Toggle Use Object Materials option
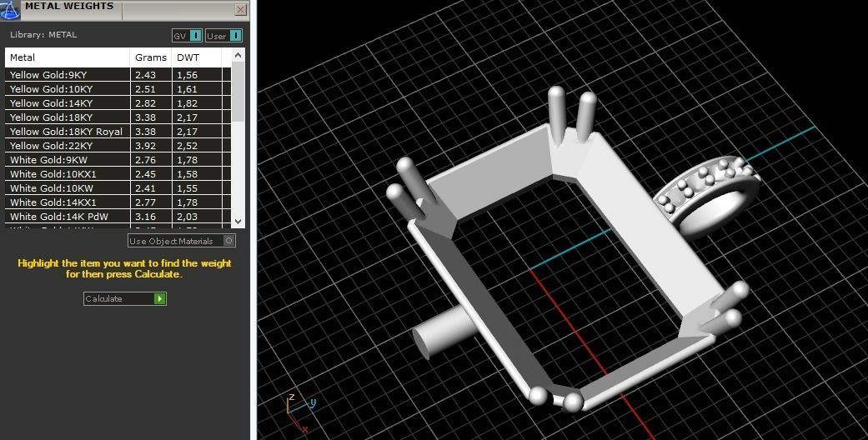This screenshot has width=868, height=440. [182, 241]
